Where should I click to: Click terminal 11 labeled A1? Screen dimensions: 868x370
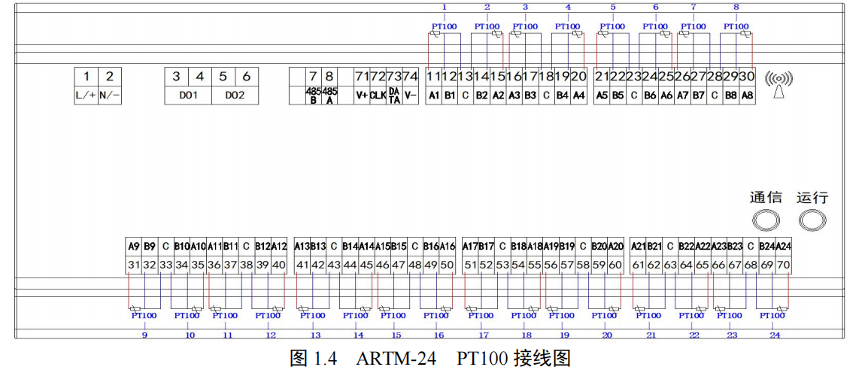tap(433, 86)
